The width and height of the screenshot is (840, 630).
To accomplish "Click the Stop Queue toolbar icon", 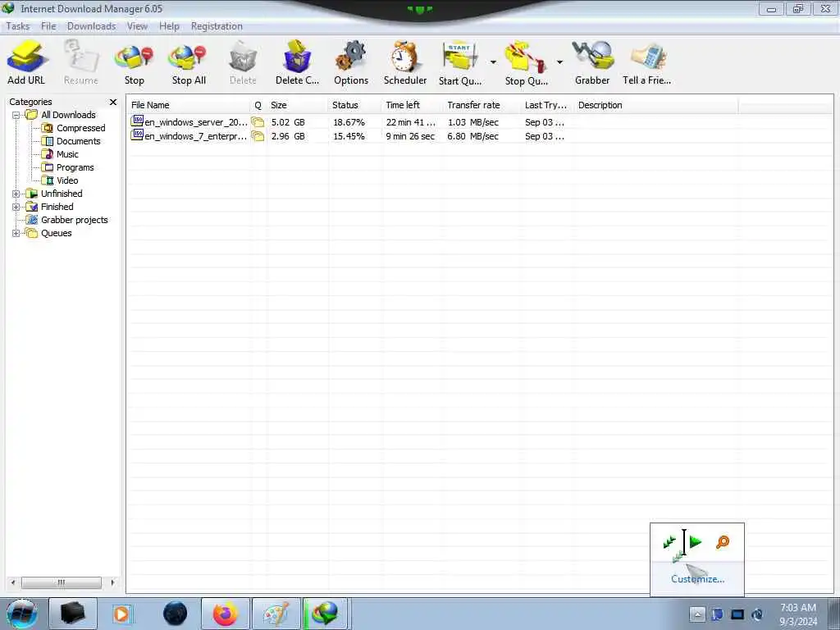I will pos(526,57).
